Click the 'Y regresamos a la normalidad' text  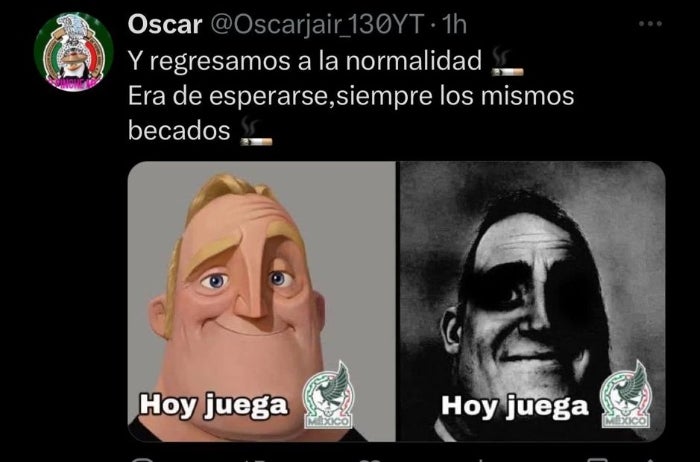pos(305,61)
